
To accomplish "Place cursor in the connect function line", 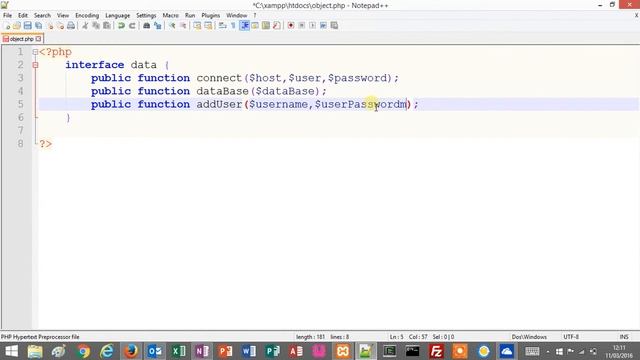I will point(245,78).
